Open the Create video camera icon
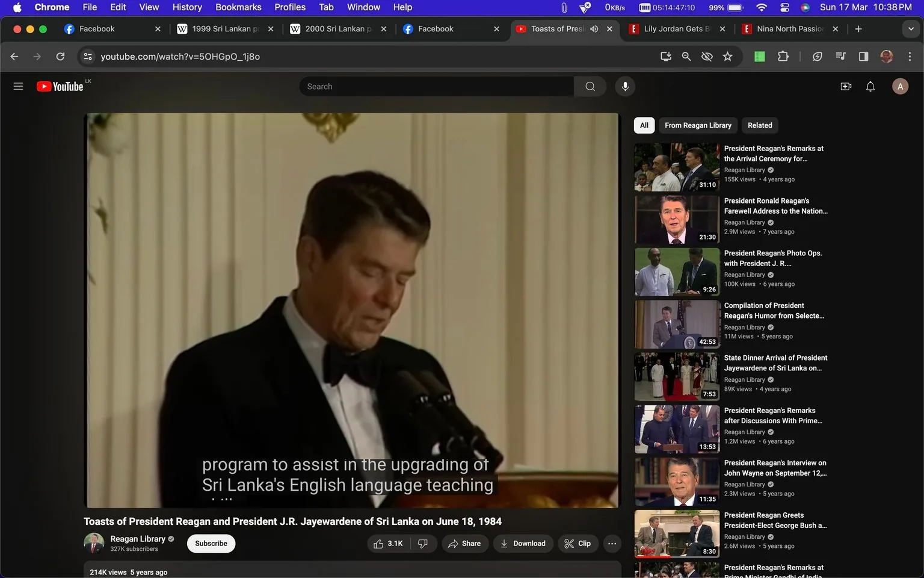Screen dimensions: 924x578 [x=846, y=86]
